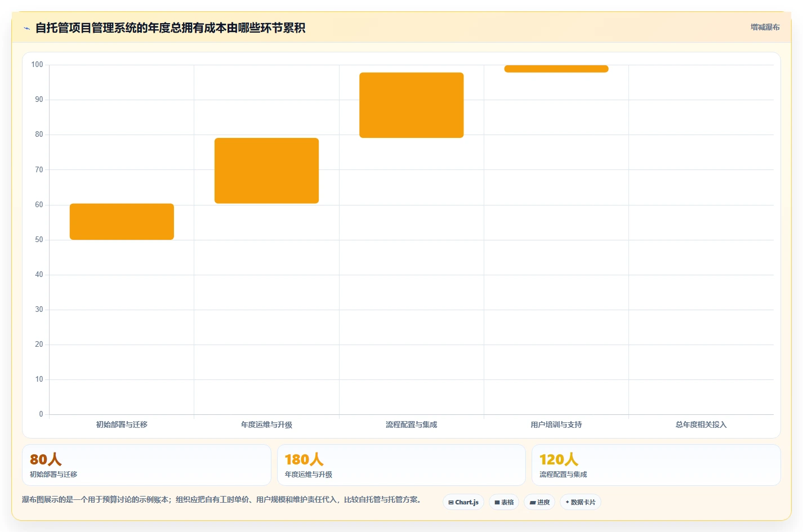The height and width of the screenshot is (532, 803).
Task: Click the x-axis label 总年度相关投入
Action: (x=701, y=424)
